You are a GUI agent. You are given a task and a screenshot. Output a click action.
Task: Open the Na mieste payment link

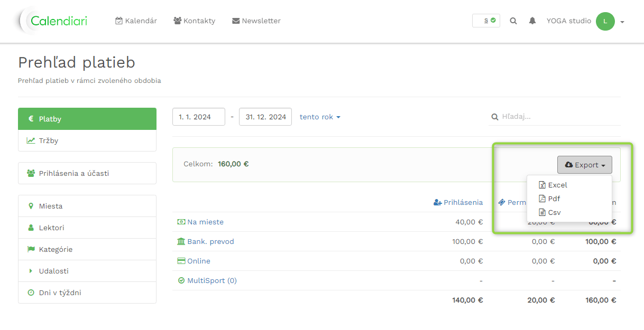coord(205,222)
